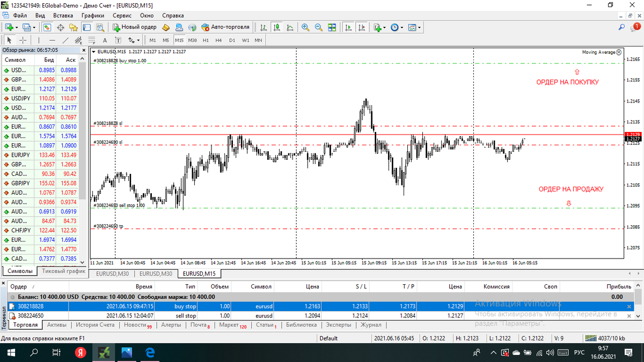
Task: Close the Market Watch panel
Action: coord(83,50)
